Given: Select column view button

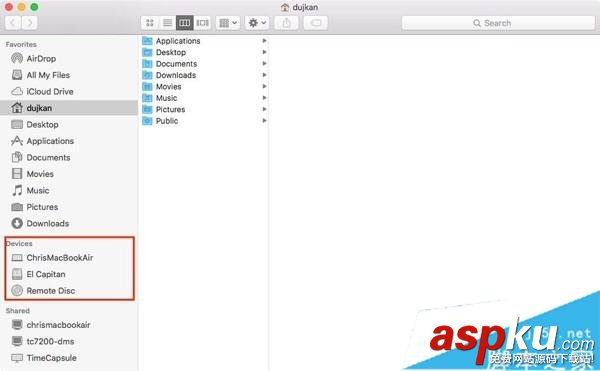Looking at the screenshot, I should [x=184, y=23].
